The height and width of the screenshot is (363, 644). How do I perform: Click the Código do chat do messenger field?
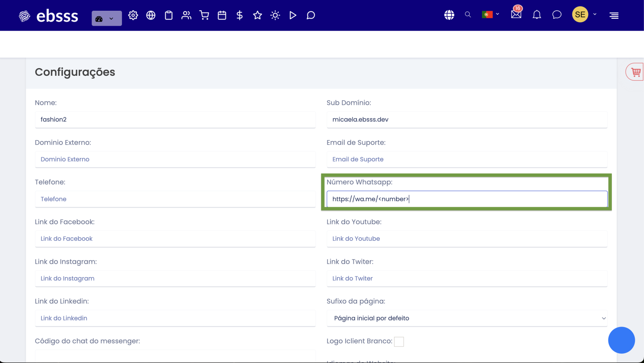(175, 356)
